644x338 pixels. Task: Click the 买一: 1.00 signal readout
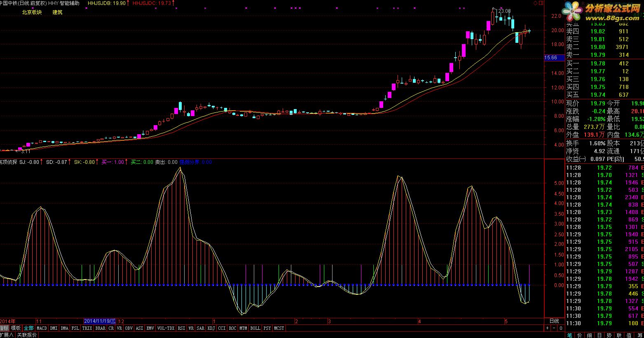pos(112,162)
